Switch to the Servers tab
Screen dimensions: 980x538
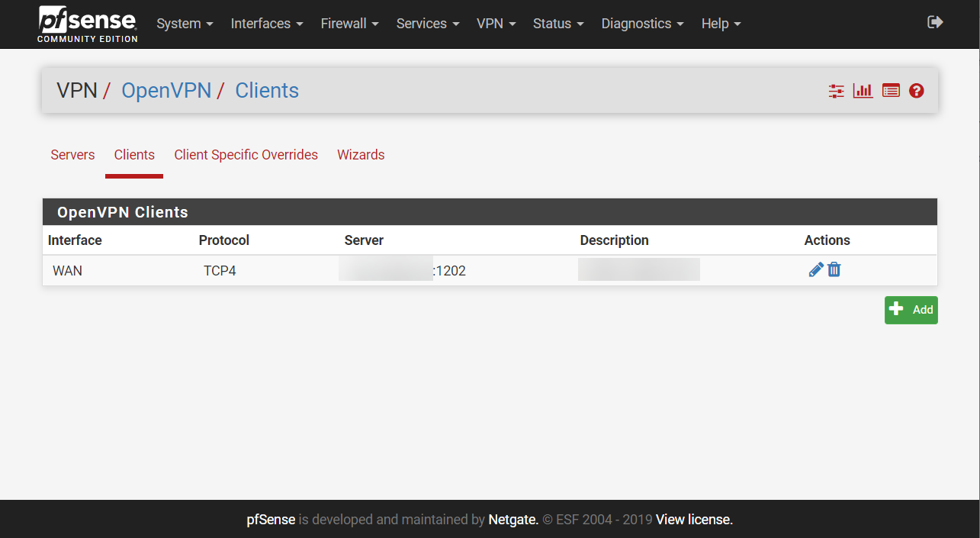[x=73, y=155]
